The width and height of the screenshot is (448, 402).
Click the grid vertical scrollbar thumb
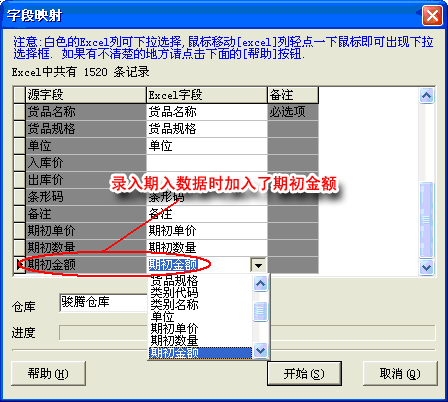(x=427, y=219)
